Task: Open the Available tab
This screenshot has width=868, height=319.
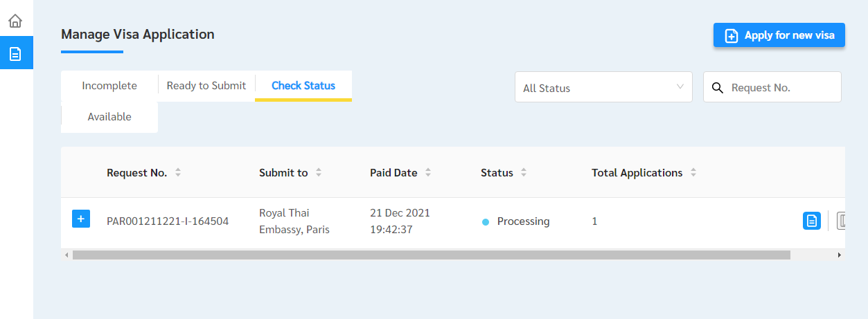Action: pyautogui.click(x=109, y=117)
